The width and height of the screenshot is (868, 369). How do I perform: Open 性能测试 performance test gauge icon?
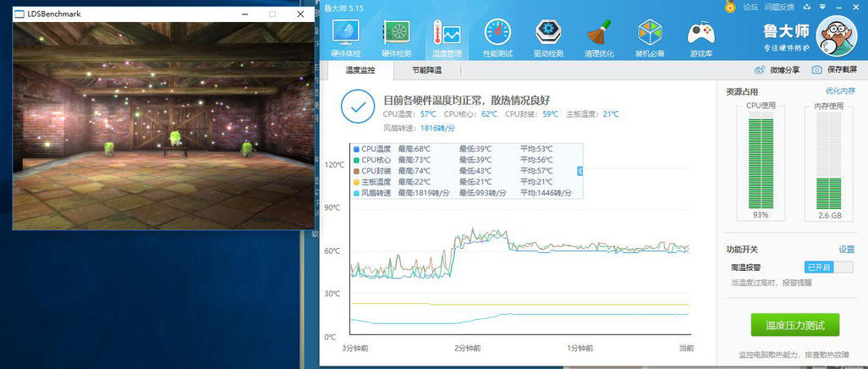(497, 39)
